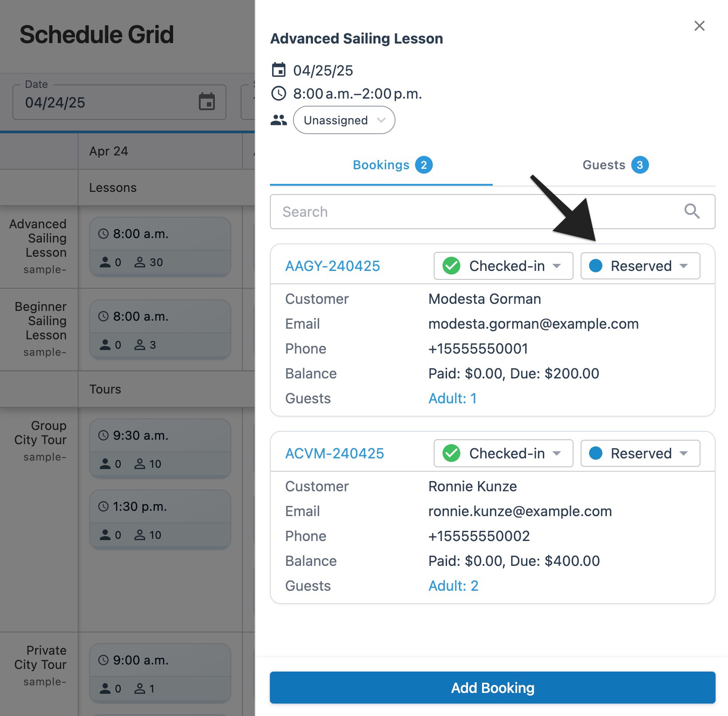Click balance text Due: $200.00
The image size is (728, 716).
[555, 374]
